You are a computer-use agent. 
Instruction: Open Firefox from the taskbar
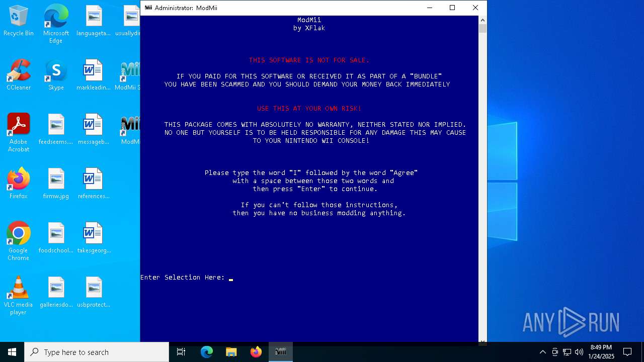click(256, 352)
